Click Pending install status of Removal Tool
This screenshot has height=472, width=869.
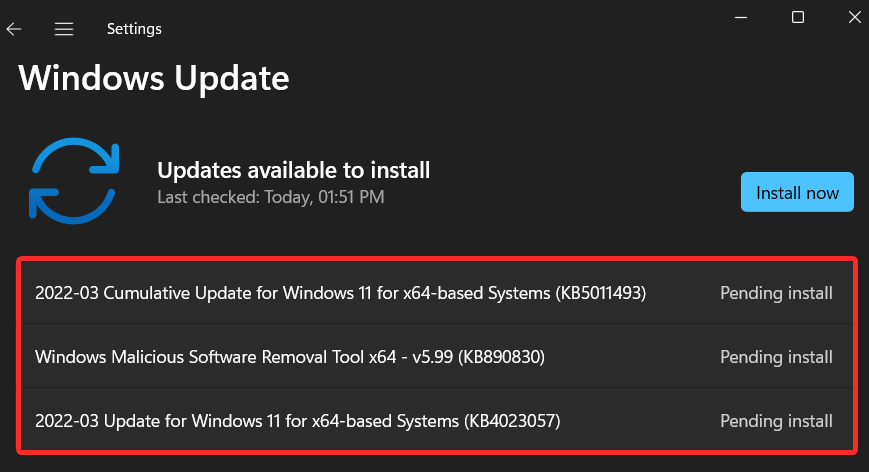click(776, 357)
